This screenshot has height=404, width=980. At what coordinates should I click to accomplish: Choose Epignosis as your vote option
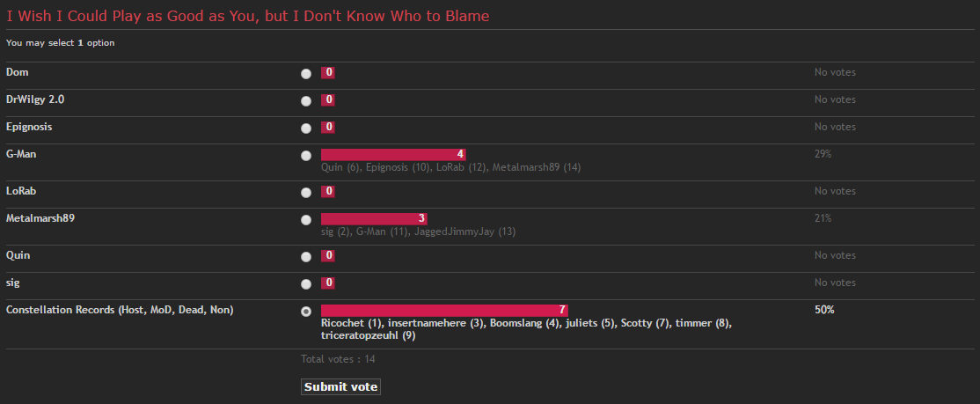click(305, 129)
